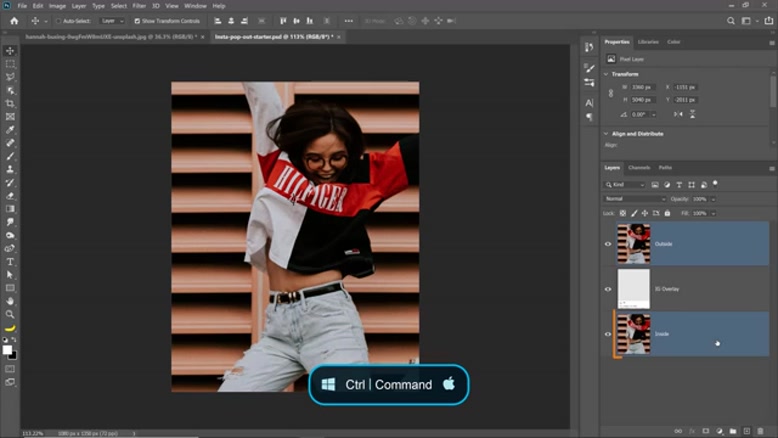This screenshot has height=438, width=778.
Task: Click the Width input field in Transform
Action: (x=642, y=87)
